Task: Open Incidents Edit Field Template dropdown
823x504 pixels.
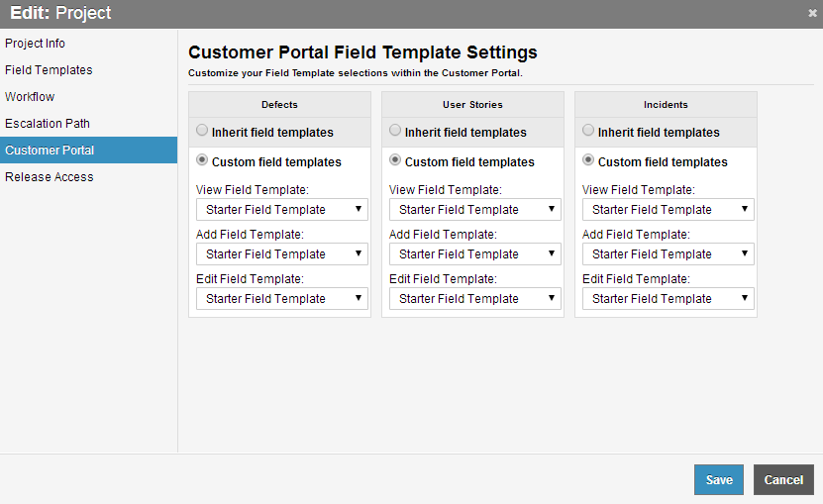Action: coord(669,299)
